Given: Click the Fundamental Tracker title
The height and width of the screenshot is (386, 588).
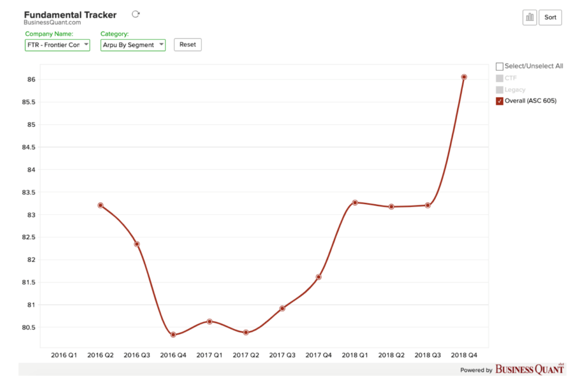Looking at the screenshot, I should point(70,15).
